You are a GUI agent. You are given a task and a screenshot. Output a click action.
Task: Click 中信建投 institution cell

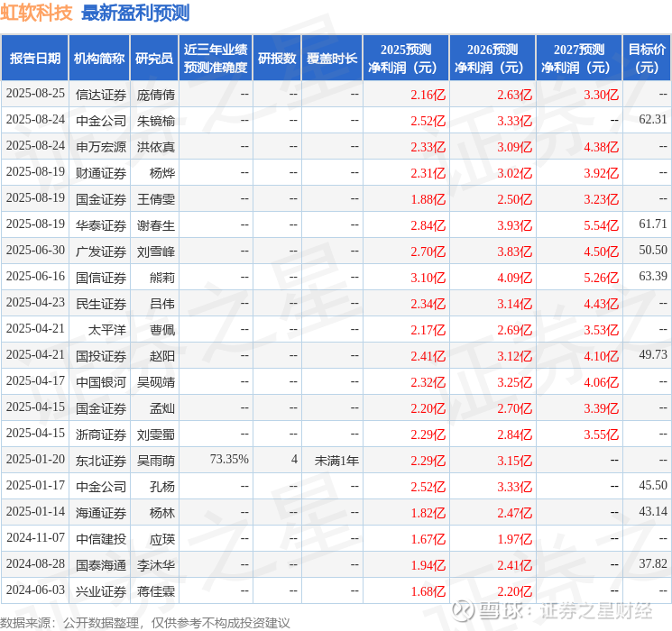coord(101,539)
